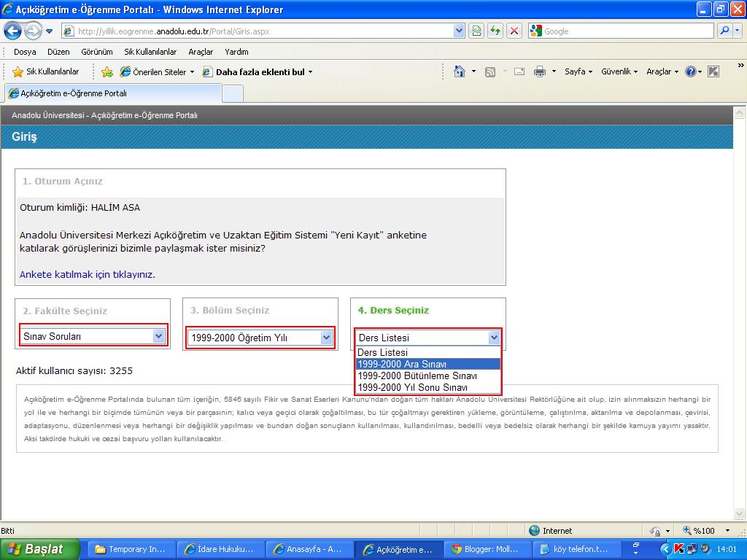
Task: Open the Sınav Soruları faculty dropdown
Action: point(94,336)
